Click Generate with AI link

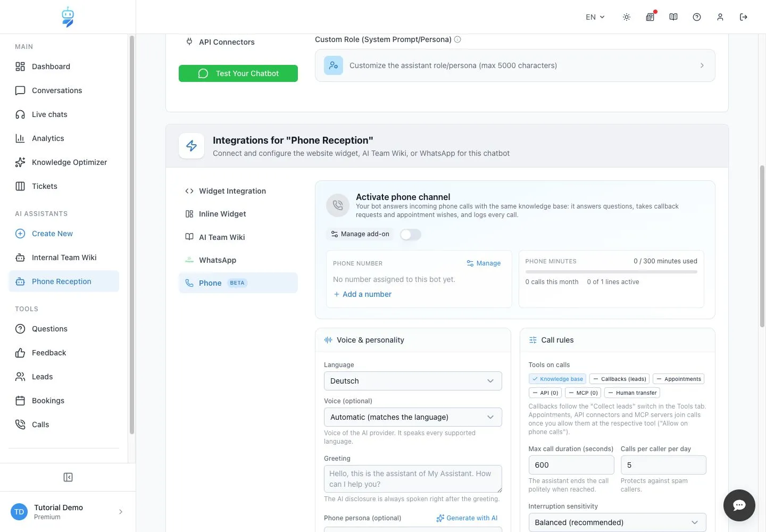(x=467, y=518)
